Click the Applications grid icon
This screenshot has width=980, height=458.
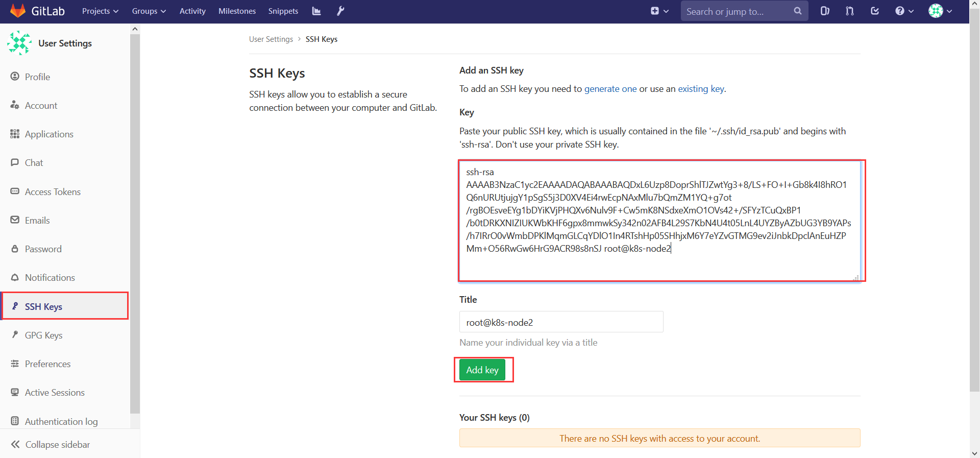[x=15, y=134]
